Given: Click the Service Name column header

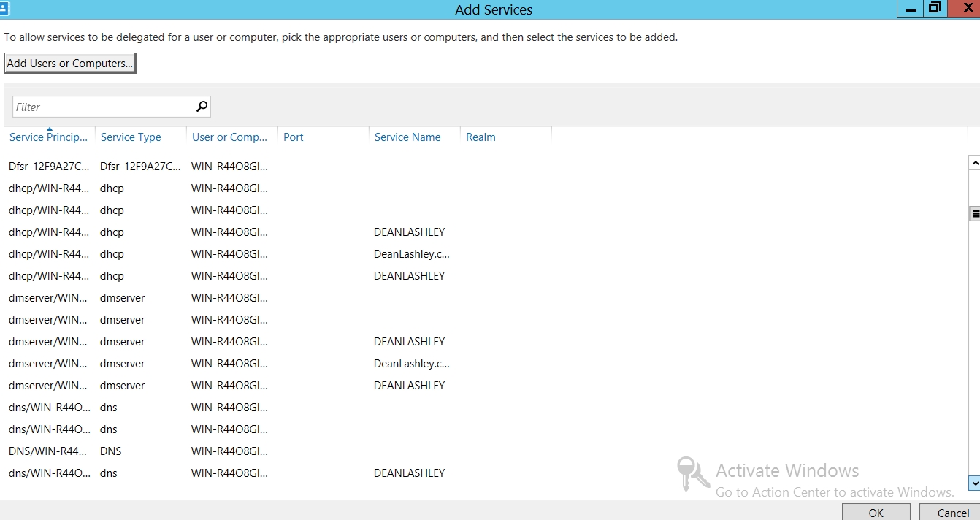Looking at the screenshot, I should [x=407, y=137].
